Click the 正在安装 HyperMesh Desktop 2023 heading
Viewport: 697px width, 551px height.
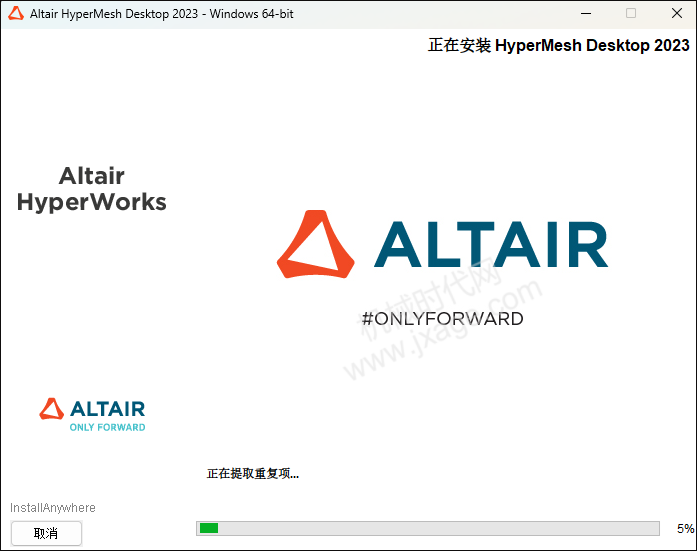click(558, 45)
